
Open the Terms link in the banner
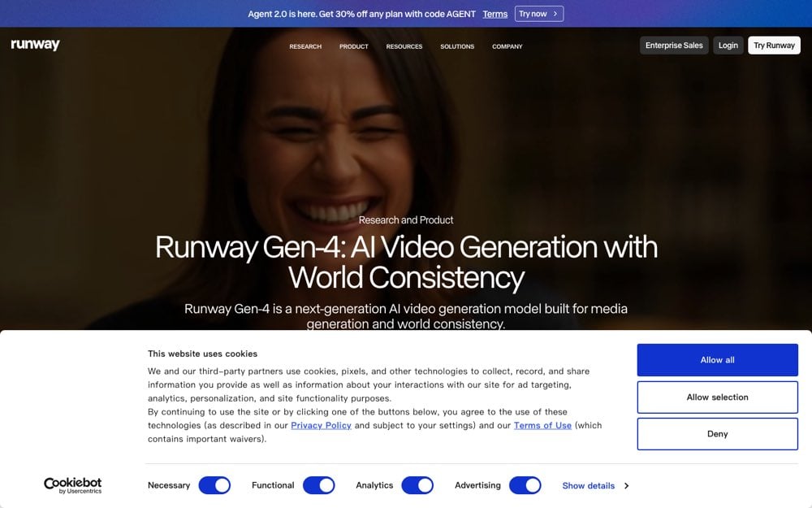(x=495, y=15)
